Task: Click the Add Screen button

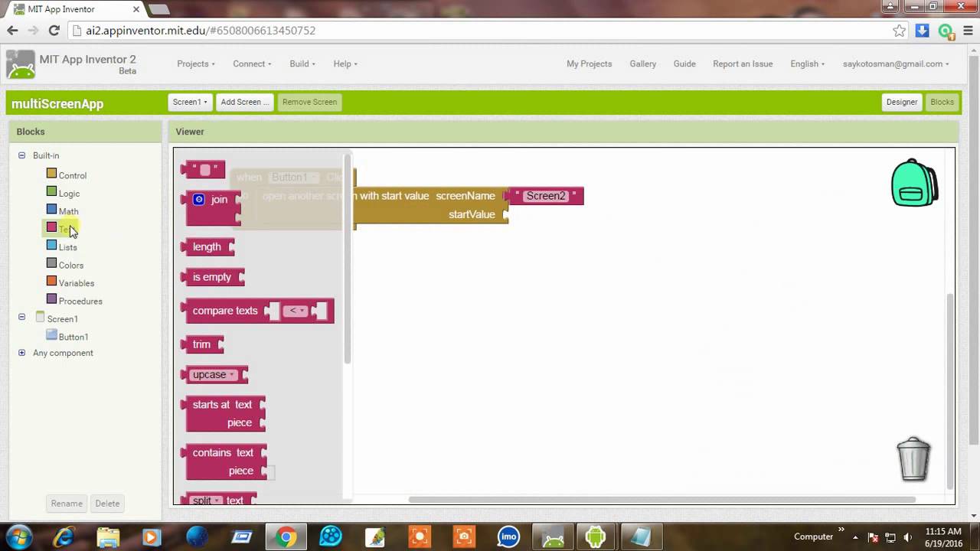Action: 244,102
